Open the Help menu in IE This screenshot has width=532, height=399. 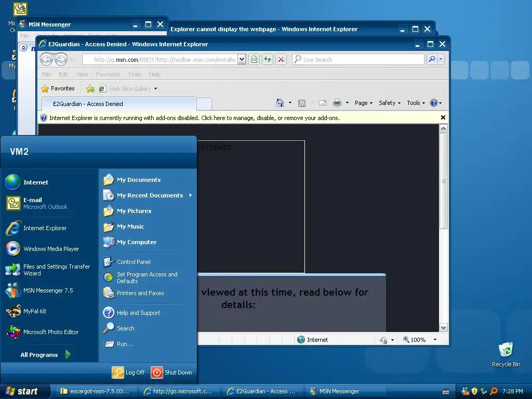coord(154,74)
